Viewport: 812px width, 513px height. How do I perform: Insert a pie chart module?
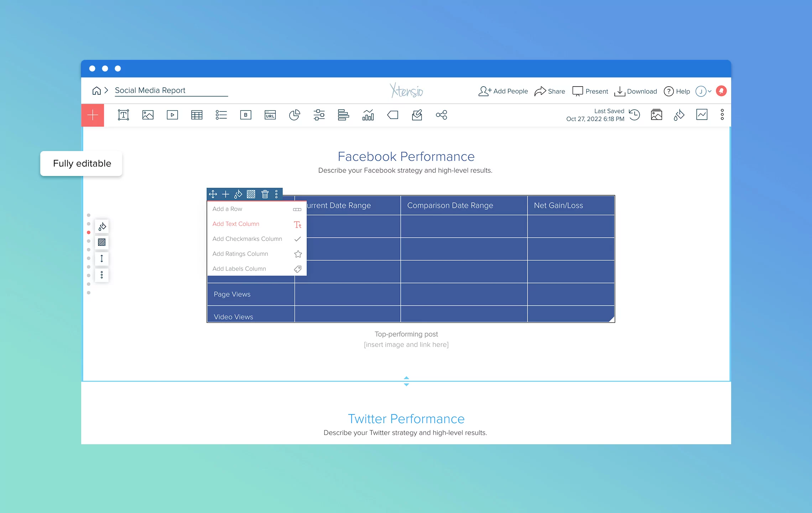295,115
